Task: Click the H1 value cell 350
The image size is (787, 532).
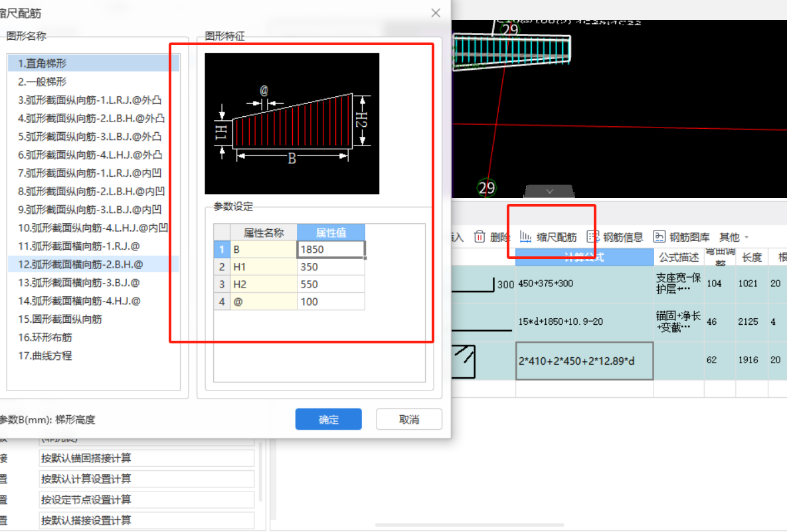Action: point(331,267)
